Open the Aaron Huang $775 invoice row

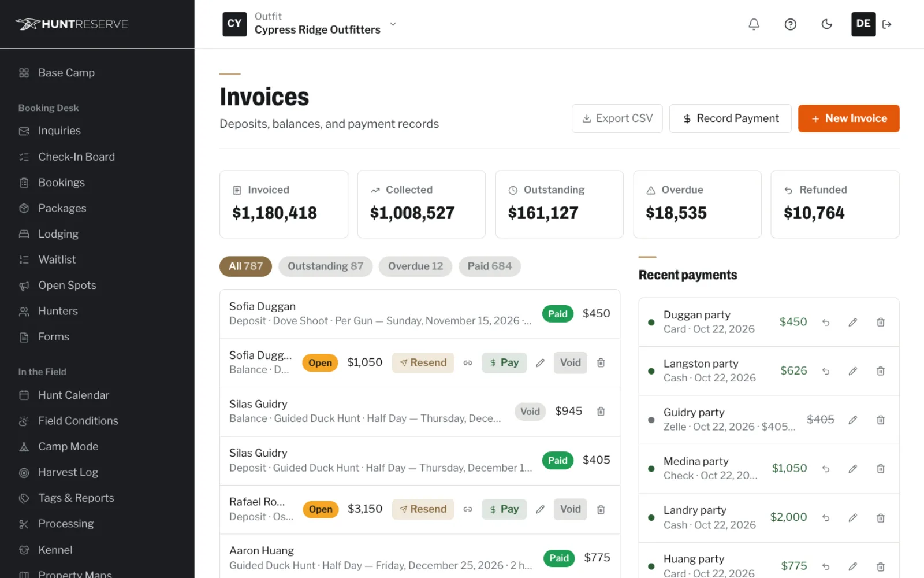tap(420, 558)
